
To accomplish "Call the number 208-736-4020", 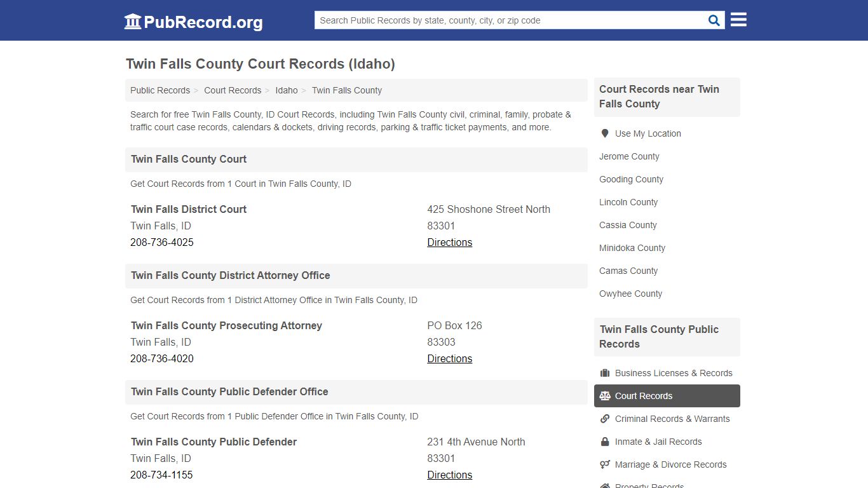I will [162, 358].
